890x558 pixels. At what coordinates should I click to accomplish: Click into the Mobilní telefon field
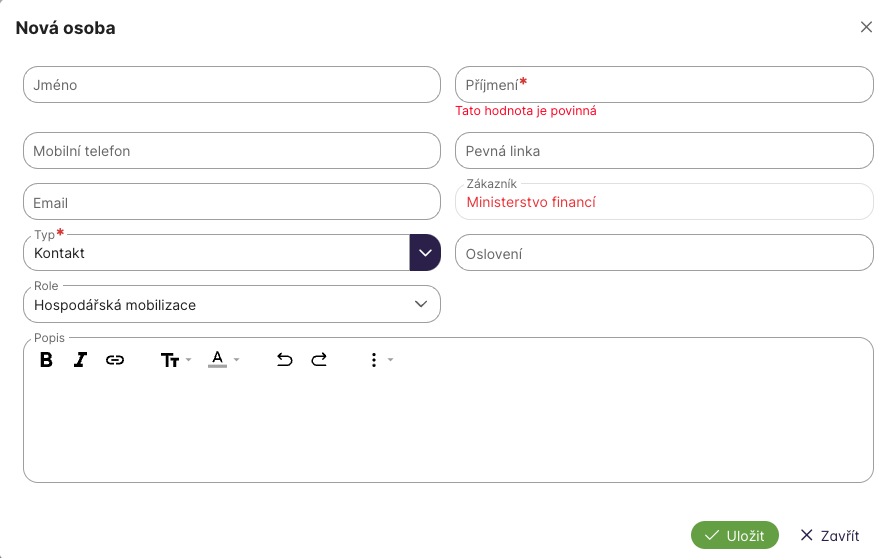pos(231,151)
